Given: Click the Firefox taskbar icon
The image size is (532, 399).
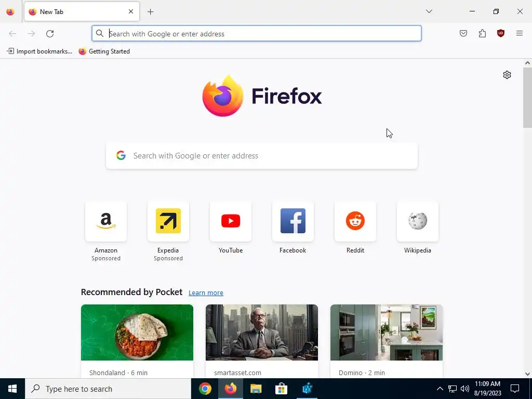Looking at the screenshot, I should click(x=230, y=389).
